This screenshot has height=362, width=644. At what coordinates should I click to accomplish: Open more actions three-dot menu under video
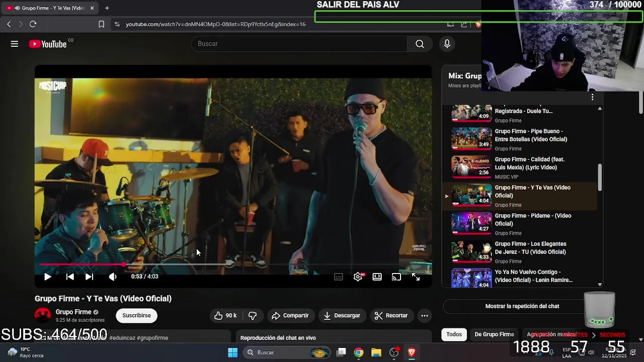coord(425,315)
